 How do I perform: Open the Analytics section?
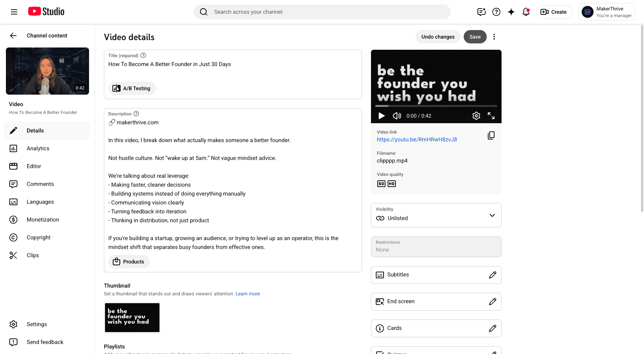[x=47, y=148]
